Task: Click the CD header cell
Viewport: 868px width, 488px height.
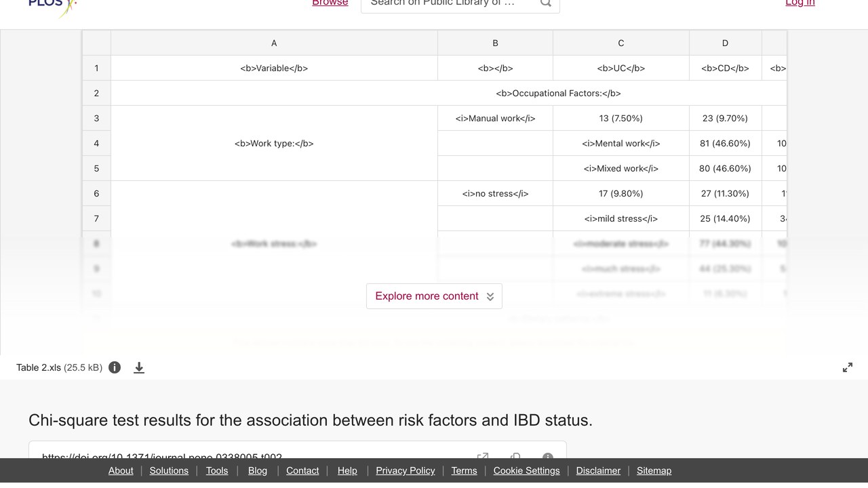Action: click(725, 68)
